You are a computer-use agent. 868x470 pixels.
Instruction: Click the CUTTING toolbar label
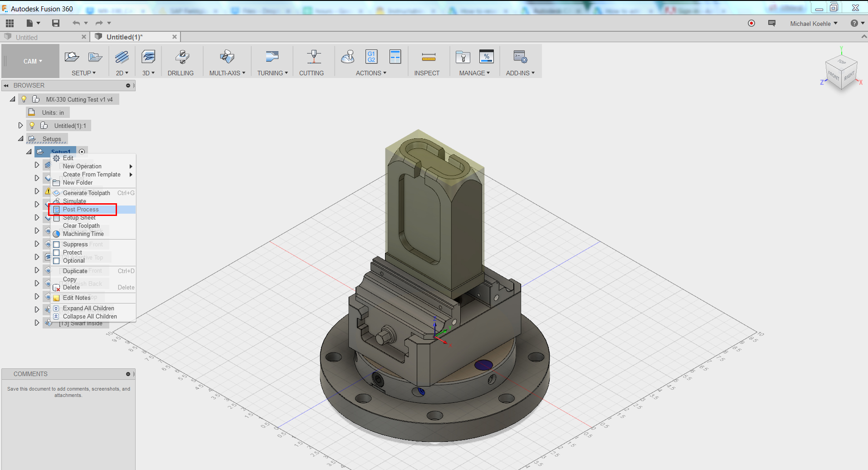tap(312, 73)
